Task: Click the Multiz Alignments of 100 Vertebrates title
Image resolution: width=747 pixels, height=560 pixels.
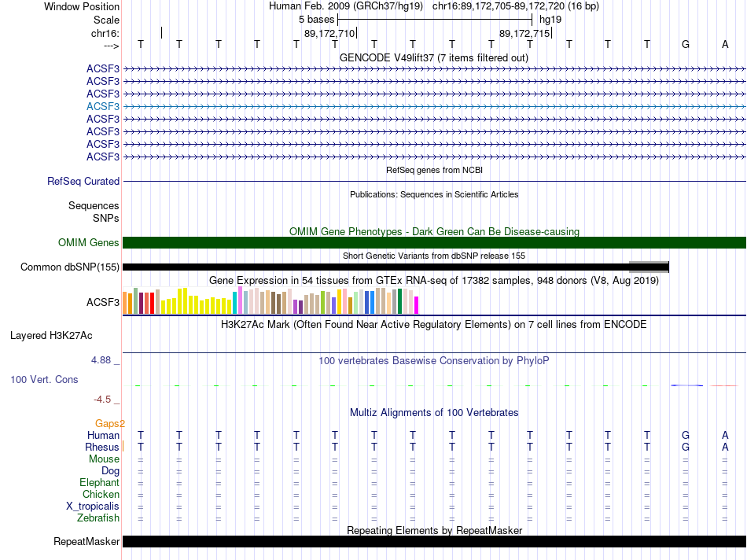Action: pos(434,412)
